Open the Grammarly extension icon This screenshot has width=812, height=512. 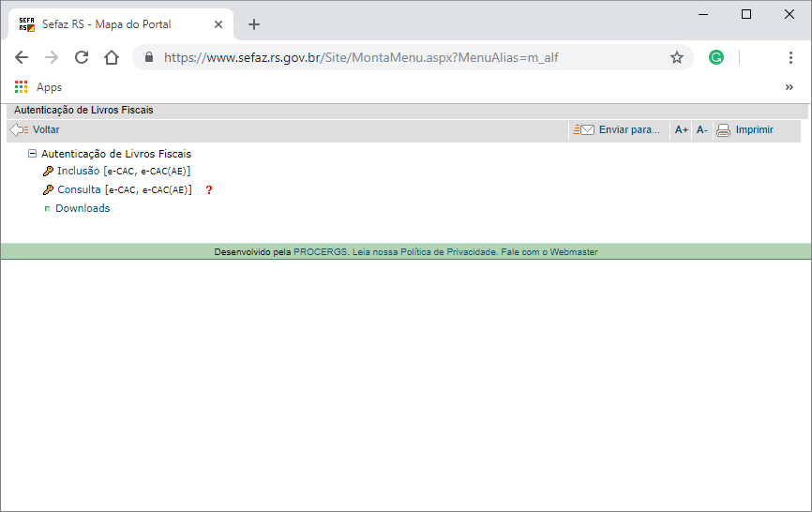tap(716, 57)
